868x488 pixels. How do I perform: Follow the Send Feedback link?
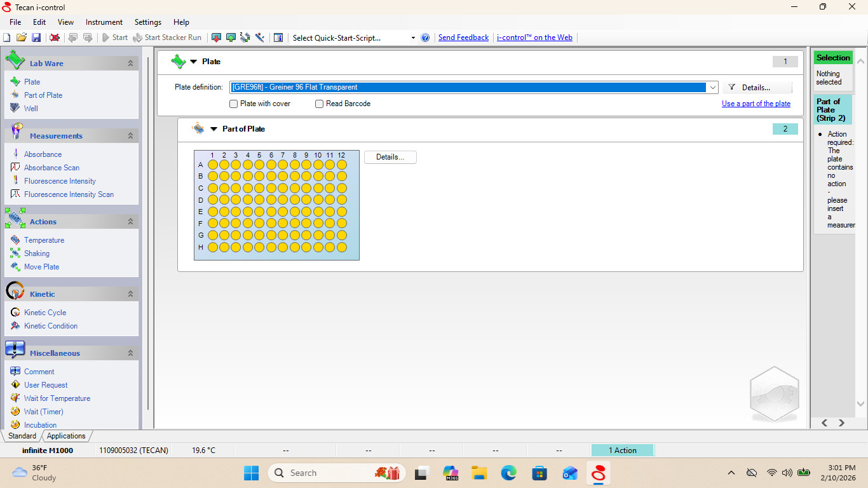[464, 37]
